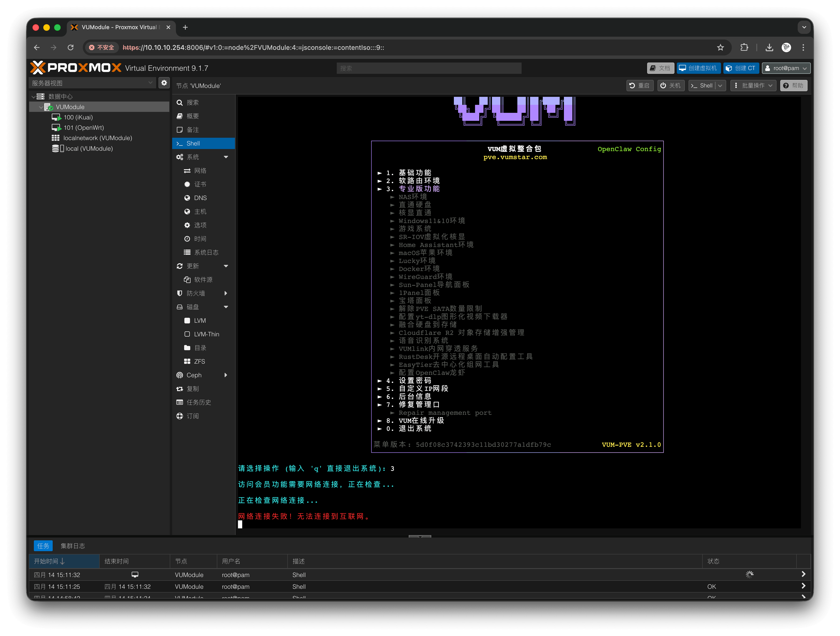Sort by 结束时间 column header
The width and height of the screenshot is (840, 636).
[135, 561]
